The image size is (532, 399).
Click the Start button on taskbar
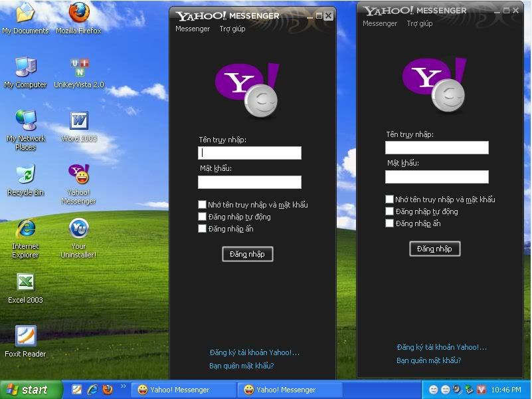[31, 390]
